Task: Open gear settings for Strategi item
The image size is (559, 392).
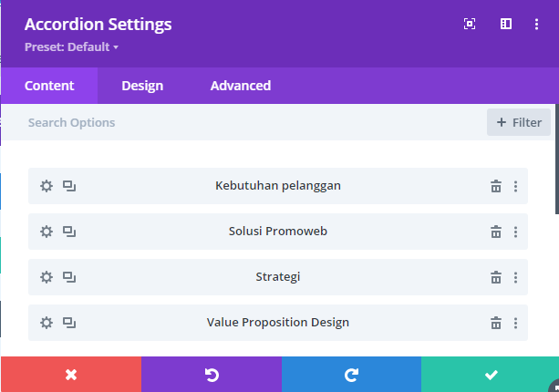Action: [x=47, y=277]
